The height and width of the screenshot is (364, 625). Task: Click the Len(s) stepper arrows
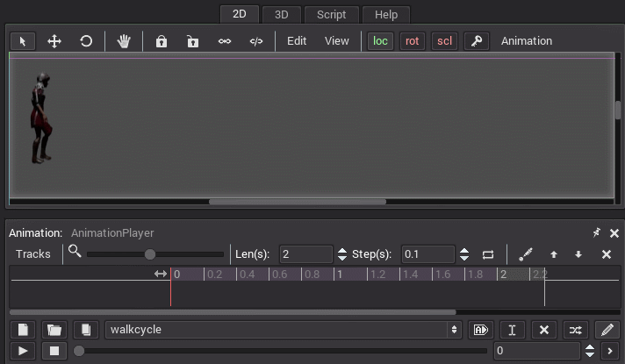tap(342, 254)
